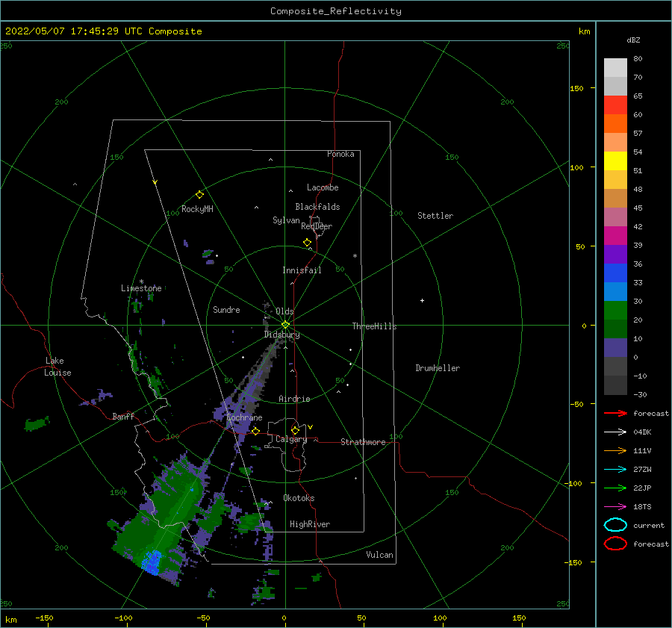Click the light gray swatch between 80 and 70
672x628 pixels.
click(615, 68)
